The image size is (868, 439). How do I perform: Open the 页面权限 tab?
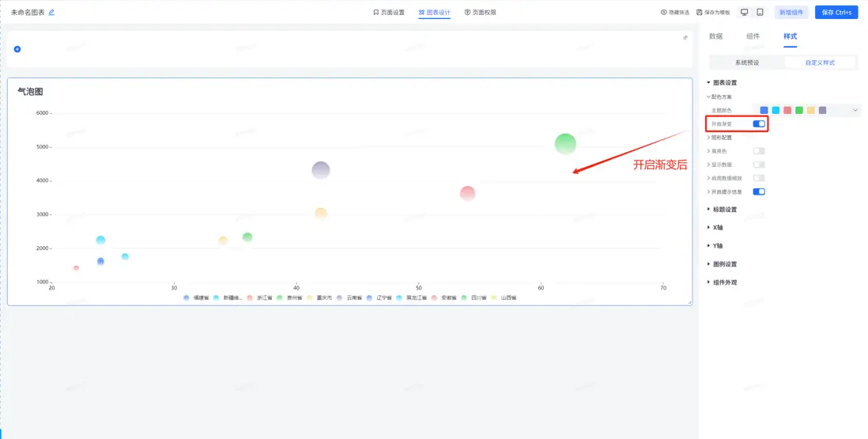[x=480, y=12]
